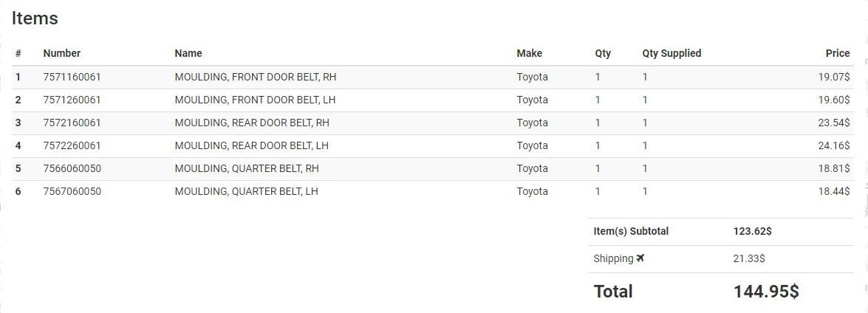Click MOULDING, FRONT DOOR BELT, RH name
Image resolution: width=868 pixels, height=313 pixels.
255,77
